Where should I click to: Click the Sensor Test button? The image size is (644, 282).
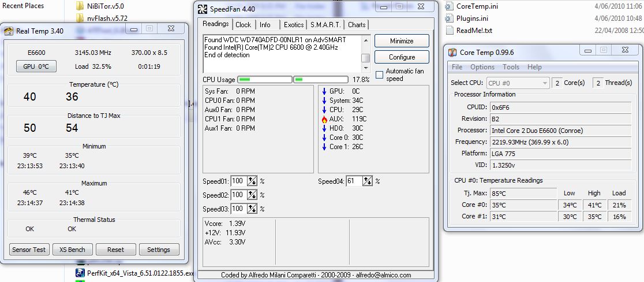tap(29, 250)
